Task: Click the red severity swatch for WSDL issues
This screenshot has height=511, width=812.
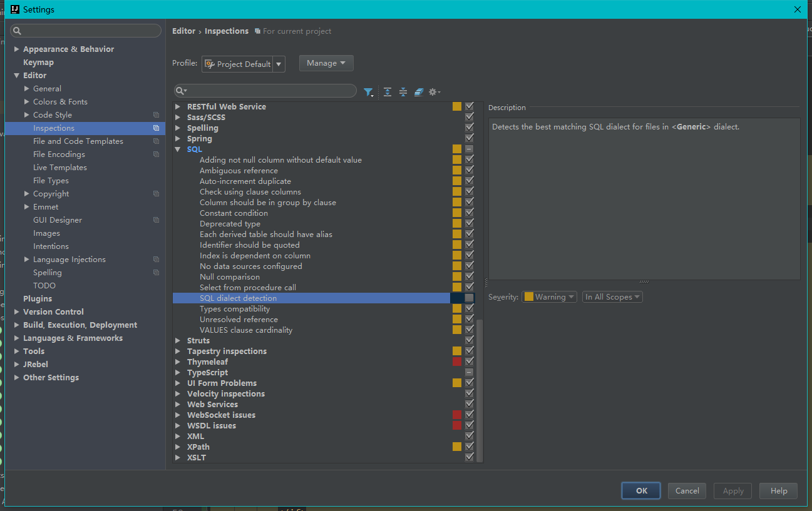Action: [457, 426]
